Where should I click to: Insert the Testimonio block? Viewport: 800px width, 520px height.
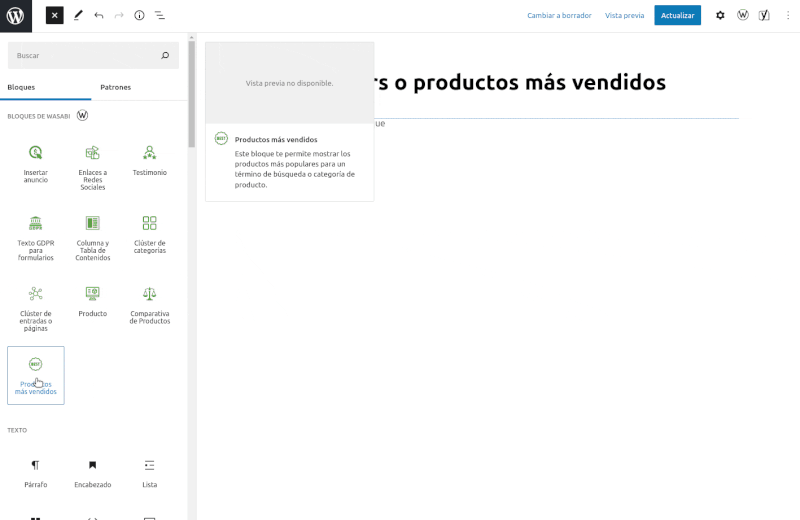click(x=149, y=162)
